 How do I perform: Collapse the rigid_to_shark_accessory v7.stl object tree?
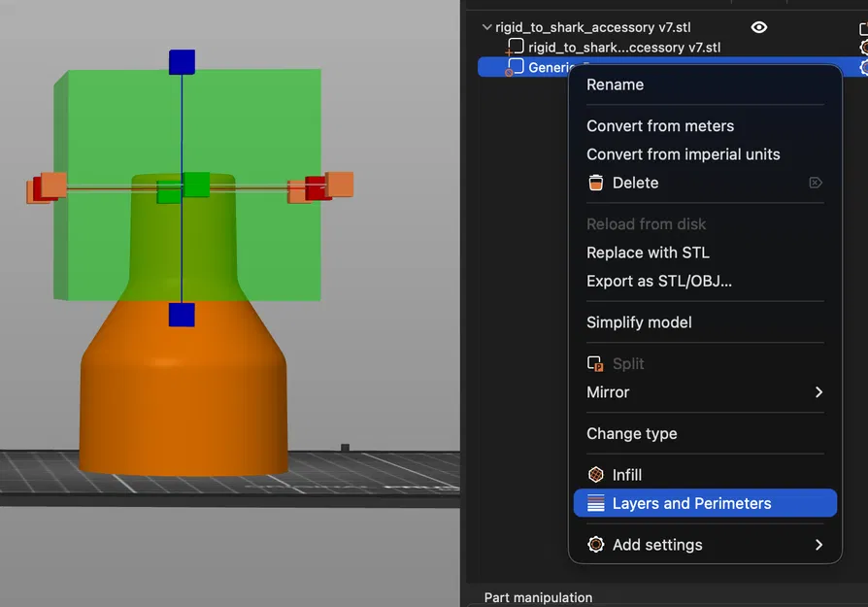point(486,26)
